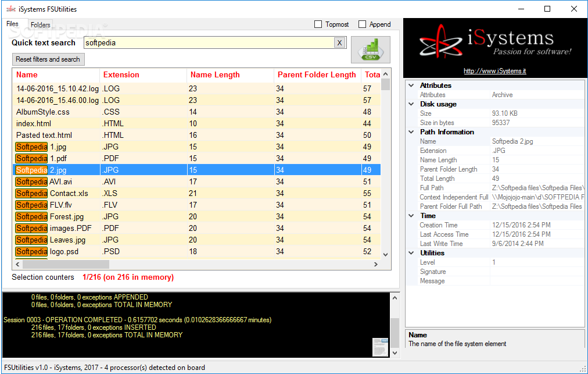Click file list scroll down arrow

click(385, 254)
